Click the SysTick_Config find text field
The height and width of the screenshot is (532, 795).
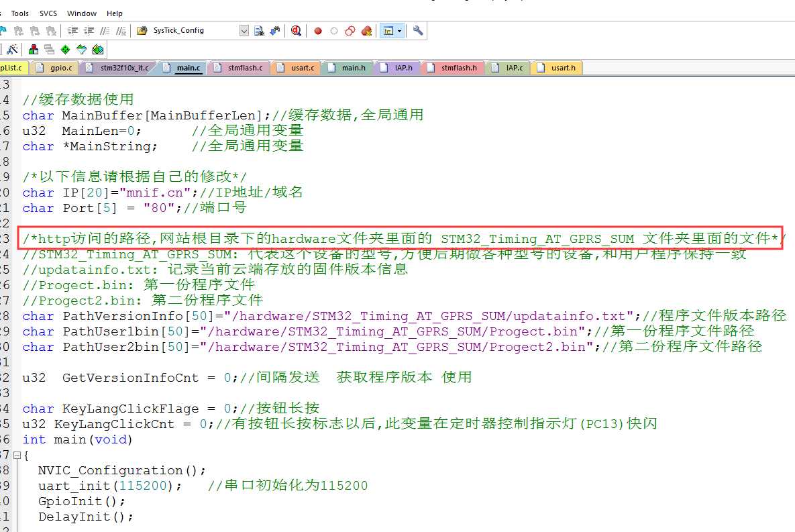click(x=195, y=30)
